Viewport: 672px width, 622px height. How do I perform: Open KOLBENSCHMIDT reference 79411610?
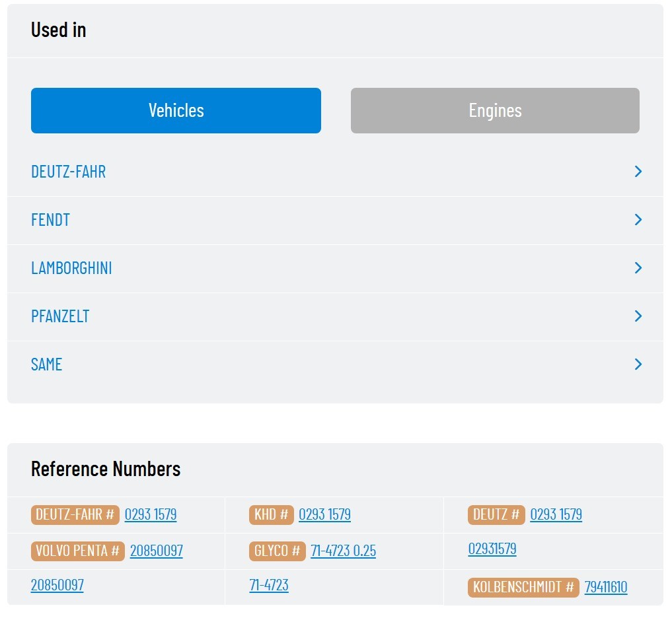(x=605, y=587)
